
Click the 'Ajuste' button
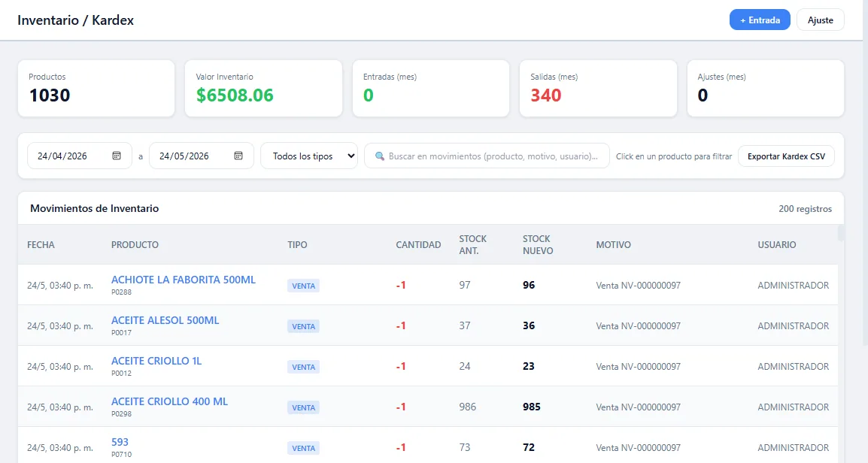(x=821, y=20)
